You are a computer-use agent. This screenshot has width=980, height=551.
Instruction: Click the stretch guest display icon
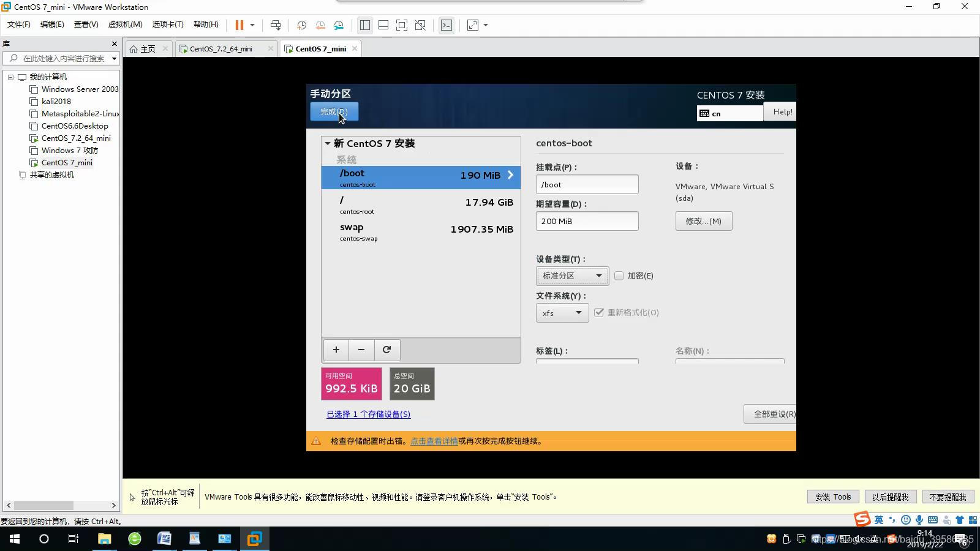click(473, 25)
